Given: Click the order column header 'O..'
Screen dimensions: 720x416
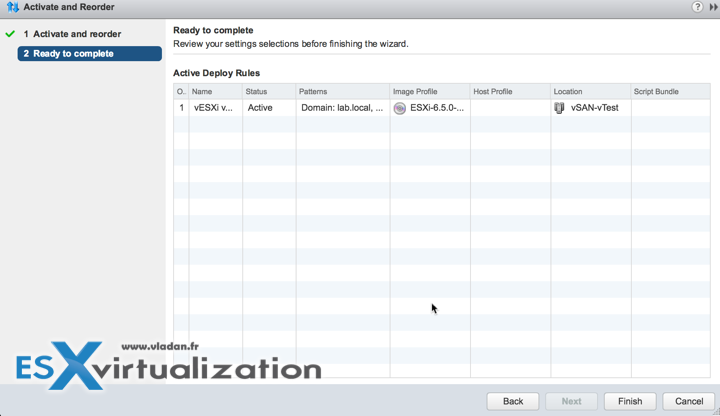Looking at the screenshot, I should coord(181,91).
